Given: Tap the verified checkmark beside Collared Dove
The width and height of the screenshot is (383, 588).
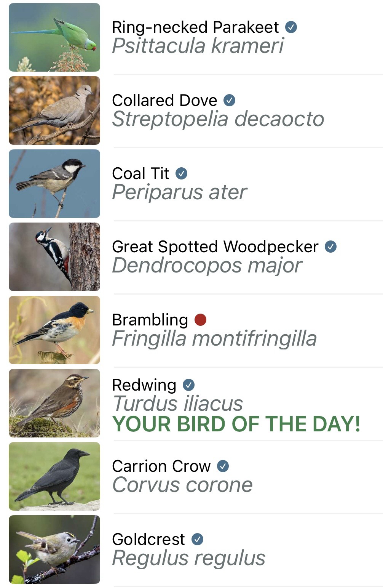Looking at the screenshot, I should 229,100.
